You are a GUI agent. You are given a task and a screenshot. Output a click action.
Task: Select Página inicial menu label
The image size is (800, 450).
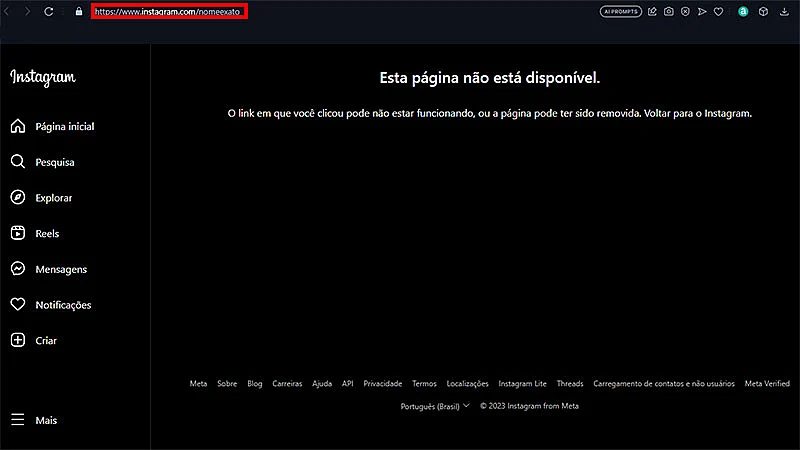pos(65,127)
